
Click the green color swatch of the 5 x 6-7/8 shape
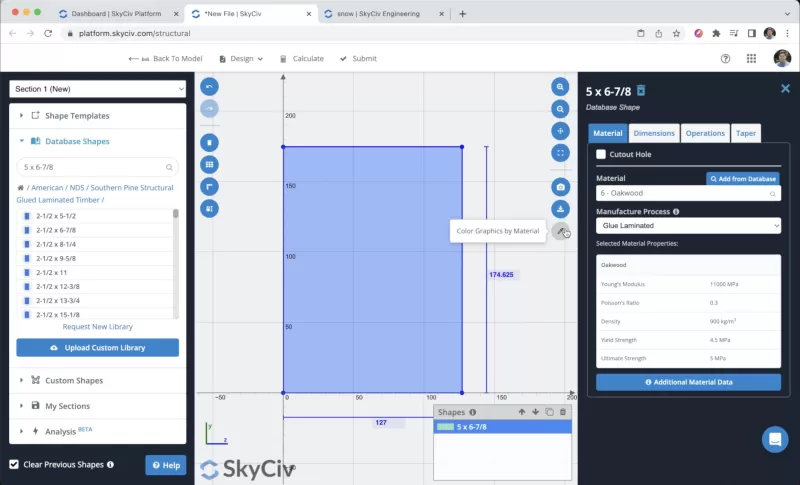coord(445,427)
